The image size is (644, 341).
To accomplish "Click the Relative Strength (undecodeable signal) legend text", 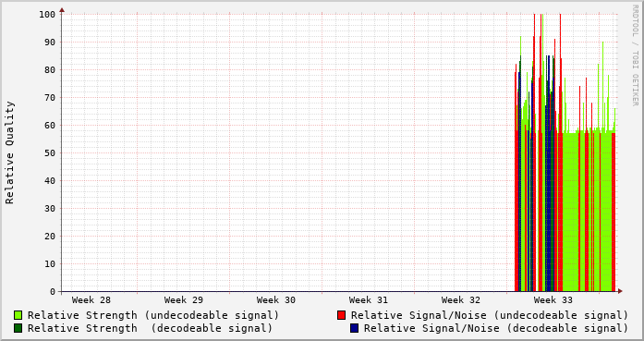I will (153, 315).
